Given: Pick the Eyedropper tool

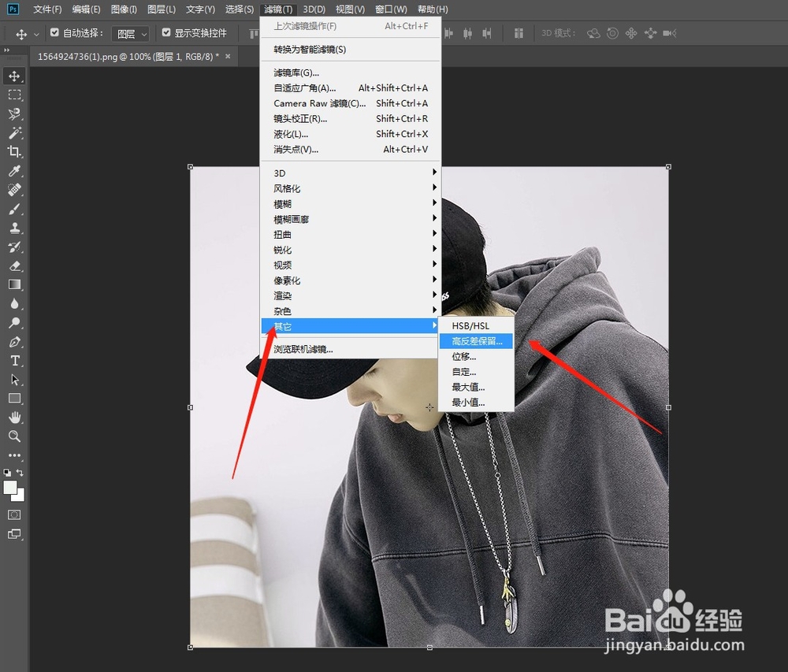Looking at the screenshot, I should tap(14, 171).
